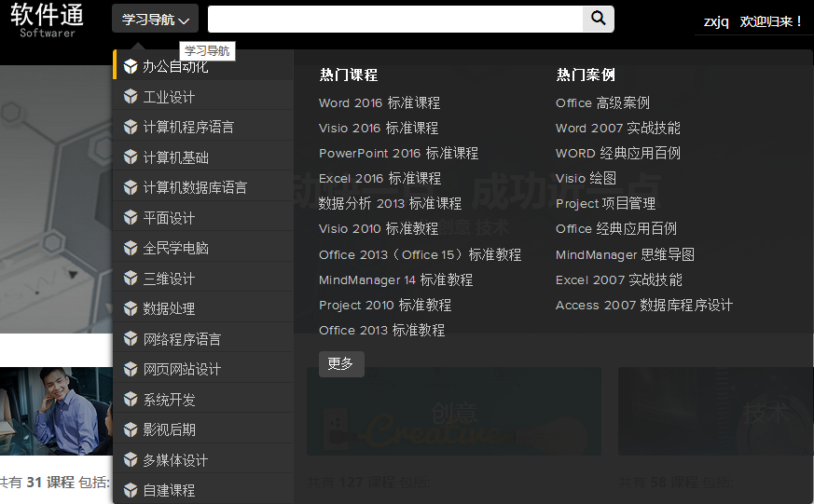Viewport: 814px width, 504px height.
Task: Open MindManager 14 标准教程 link
Action: [395, 280]
